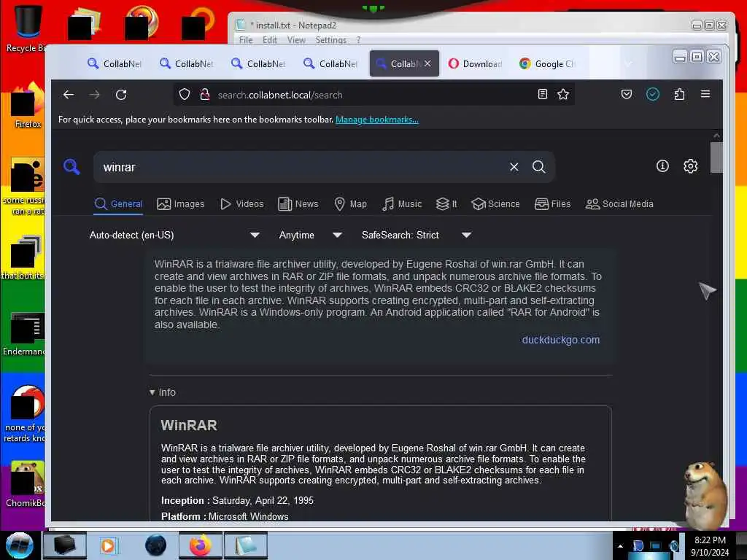747x560 pixels.
Task: Close the active CollabNet tab
Action: (427, 63)
